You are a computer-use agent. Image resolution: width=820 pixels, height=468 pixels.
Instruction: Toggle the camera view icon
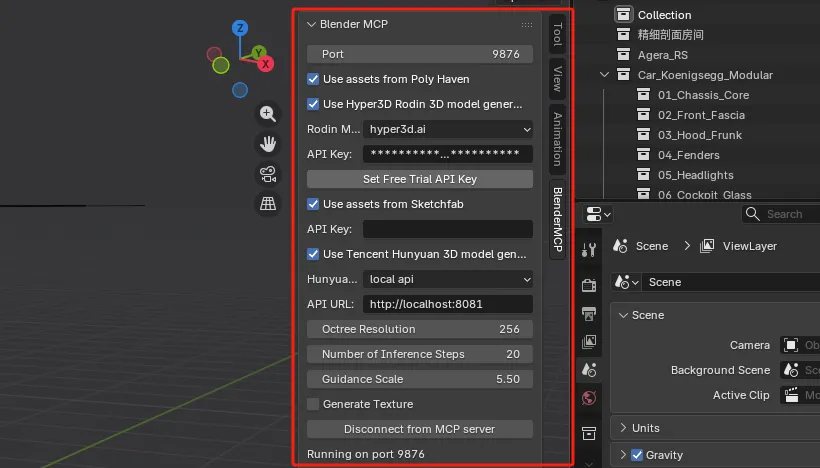268,174
